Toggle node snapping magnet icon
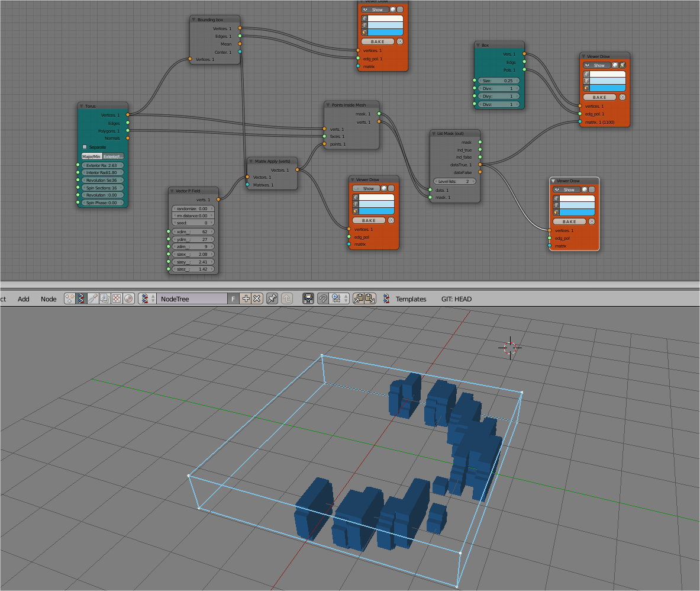Screen dimensions: 700x591 322,298
